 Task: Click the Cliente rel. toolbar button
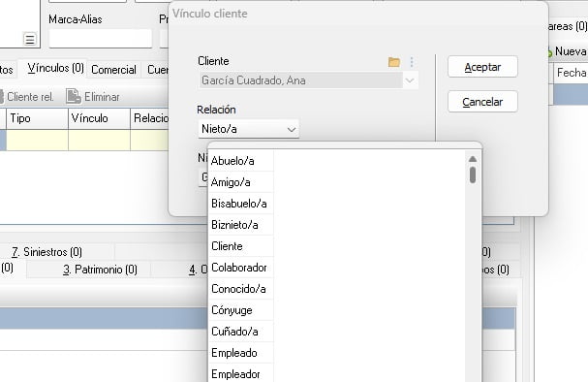click(x=28, y=97)
